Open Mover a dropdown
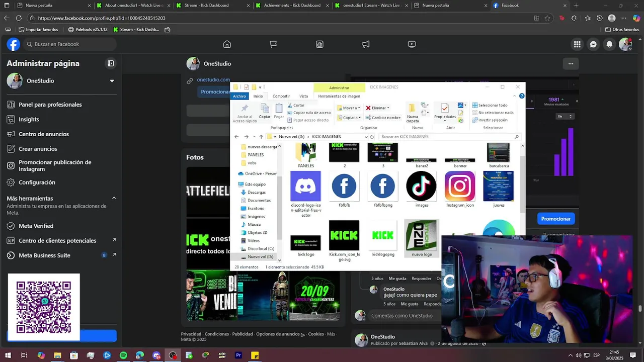644x362 pixels. 349,108
